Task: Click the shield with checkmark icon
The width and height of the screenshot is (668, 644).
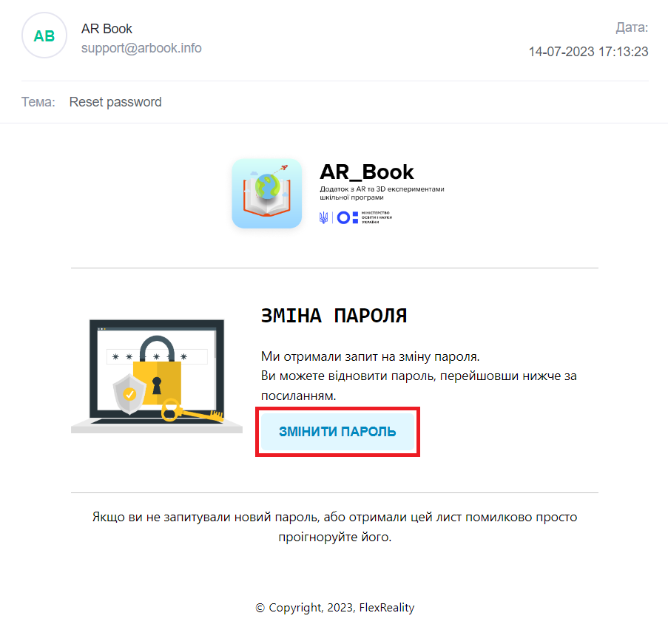Action: coord(129,394)
